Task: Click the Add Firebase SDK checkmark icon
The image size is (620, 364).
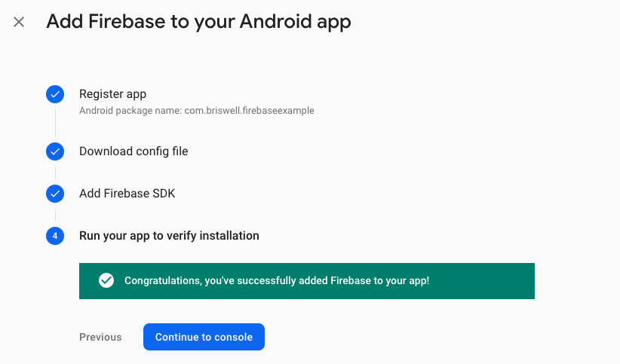Action: [55, 194]
